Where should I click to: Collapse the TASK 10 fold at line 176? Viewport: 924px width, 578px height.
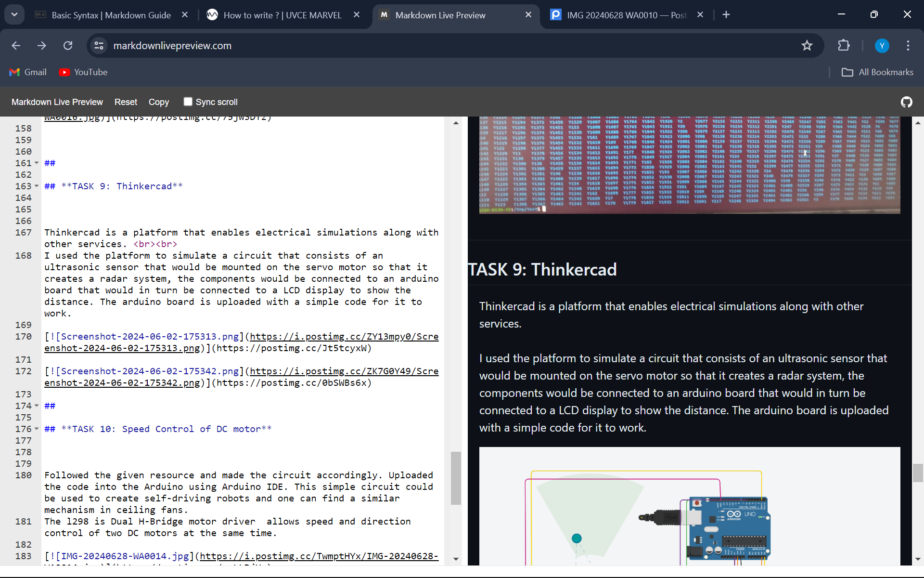coord(37,429)
